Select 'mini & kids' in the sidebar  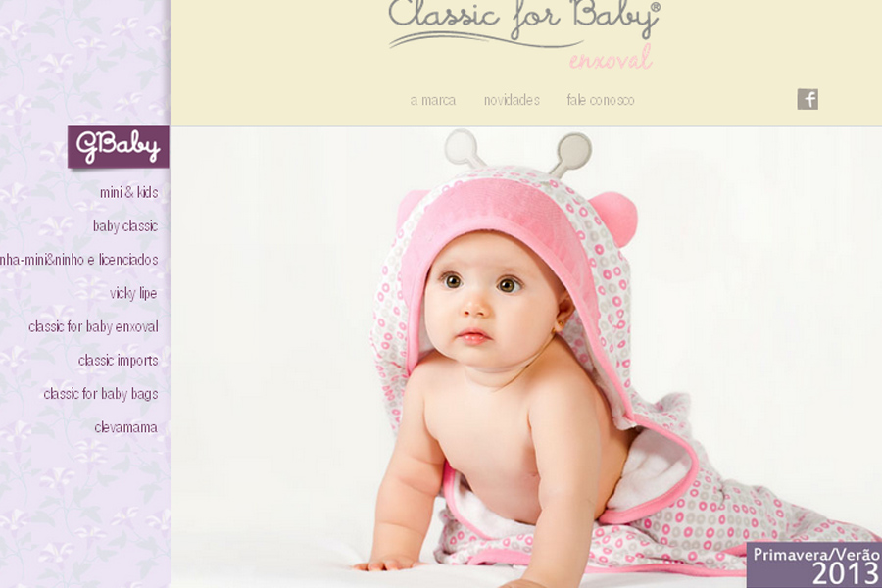128,192
